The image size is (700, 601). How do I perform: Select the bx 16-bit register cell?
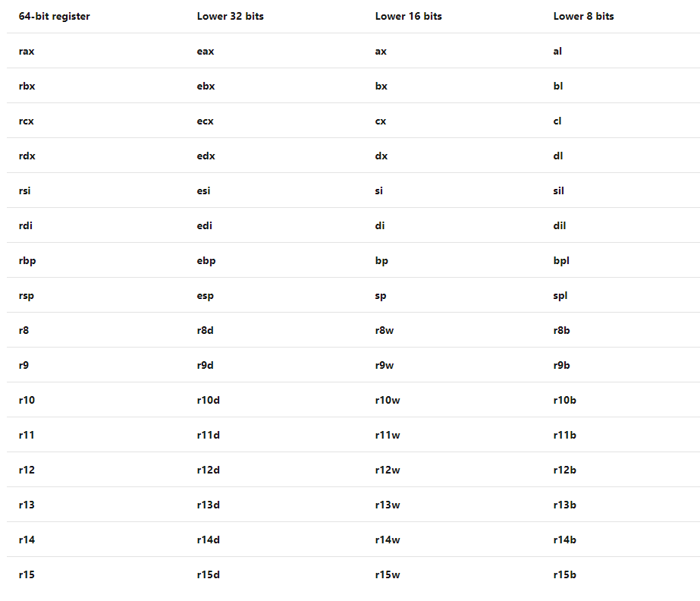click(x=381, y=86)
